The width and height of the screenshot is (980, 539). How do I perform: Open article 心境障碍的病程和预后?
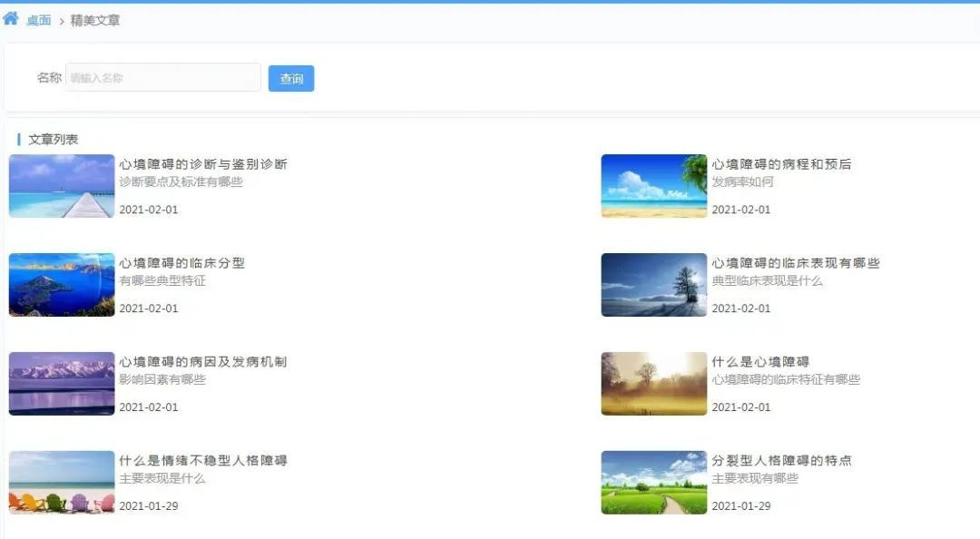781,164
